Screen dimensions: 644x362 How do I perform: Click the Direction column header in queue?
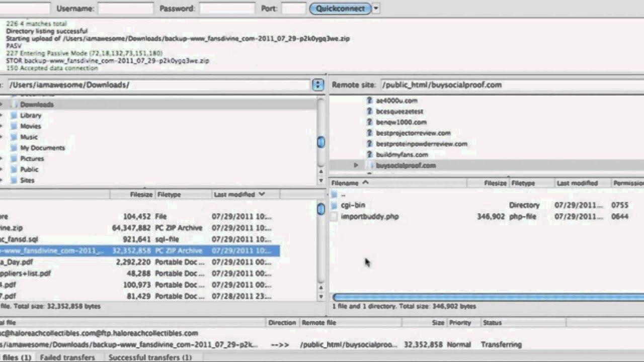click(x=282, y=323)
